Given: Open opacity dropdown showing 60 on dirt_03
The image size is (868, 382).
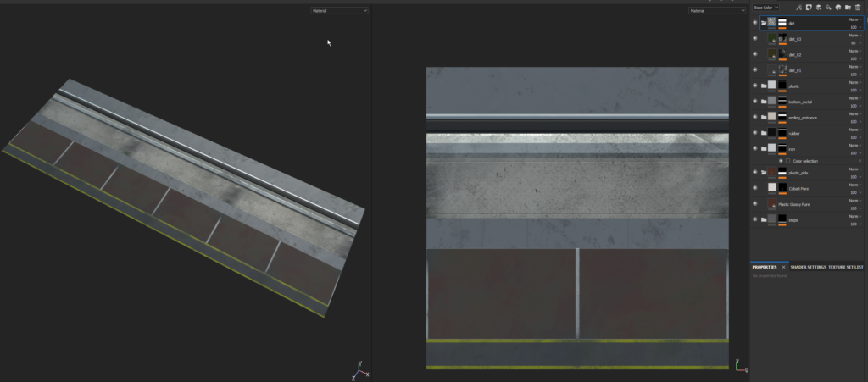Looking at the screenshot, I should 855,42.
